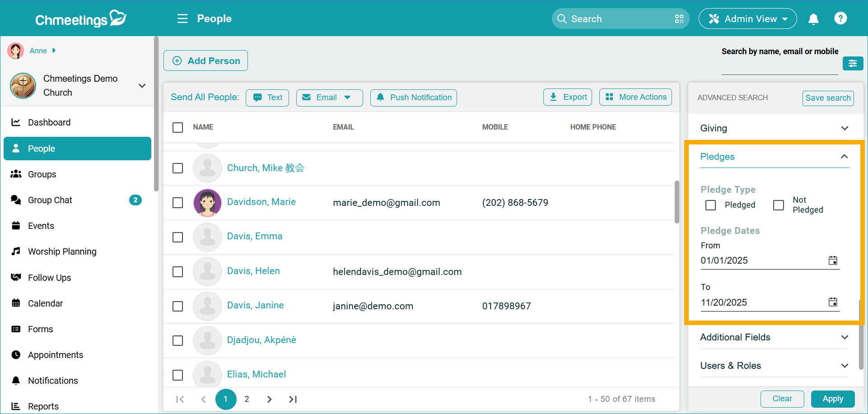Open the help question mark icon
Viewport: 868px width, 414px height.
[x=840, y=19]
